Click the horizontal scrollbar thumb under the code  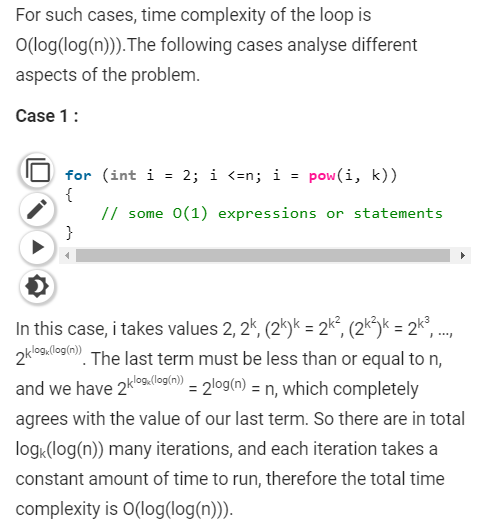click(263, 255)
